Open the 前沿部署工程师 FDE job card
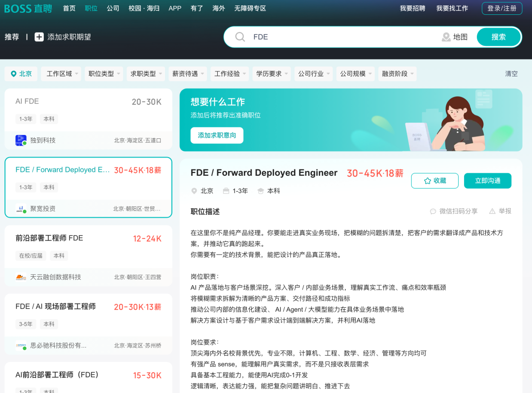532x393 pixels. tap(88, 255)
